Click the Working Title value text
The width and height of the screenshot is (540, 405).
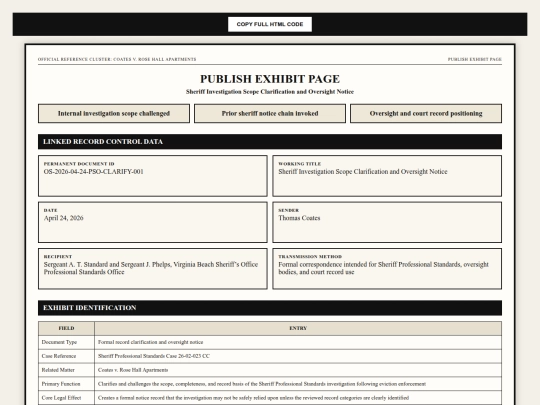(x=363, y=172)
